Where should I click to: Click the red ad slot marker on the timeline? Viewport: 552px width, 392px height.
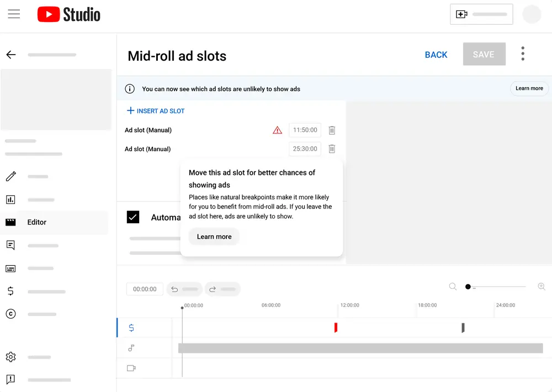pyautogui.click(x=335, y=327)
